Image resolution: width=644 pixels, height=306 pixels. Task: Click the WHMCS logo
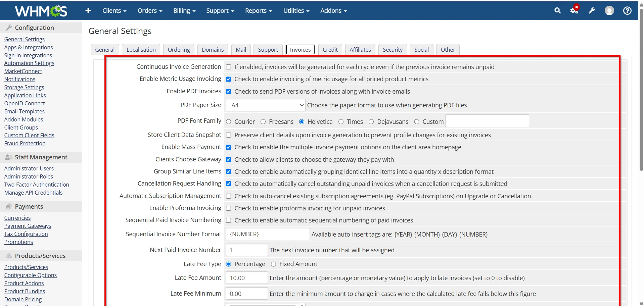(x=41, y=11)
